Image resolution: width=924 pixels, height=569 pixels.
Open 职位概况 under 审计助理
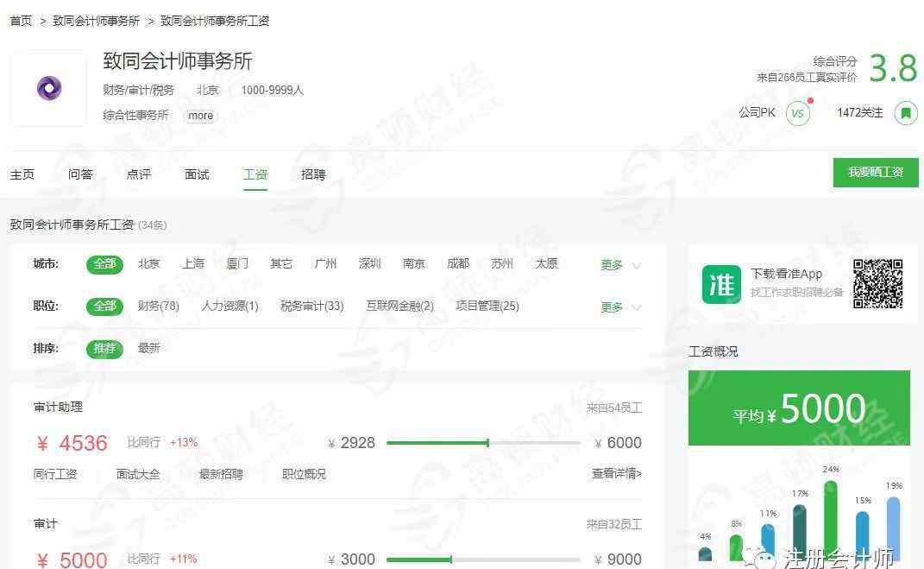point(304,474)
